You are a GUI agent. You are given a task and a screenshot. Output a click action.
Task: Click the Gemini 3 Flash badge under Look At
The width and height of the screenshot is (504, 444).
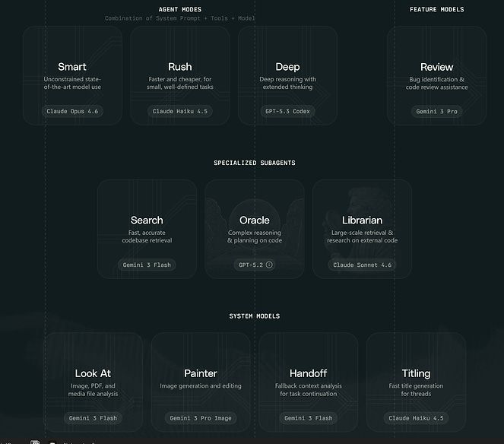(93, 418)
